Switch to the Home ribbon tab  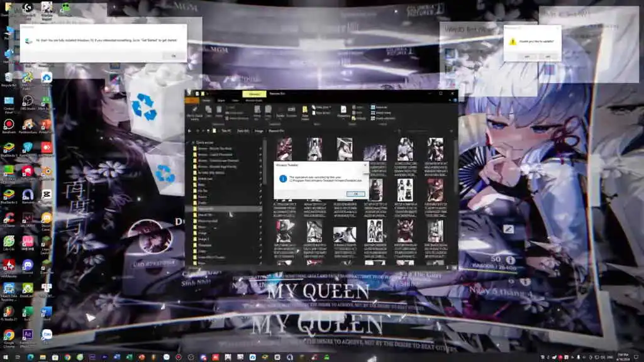[x=206, y=101]
